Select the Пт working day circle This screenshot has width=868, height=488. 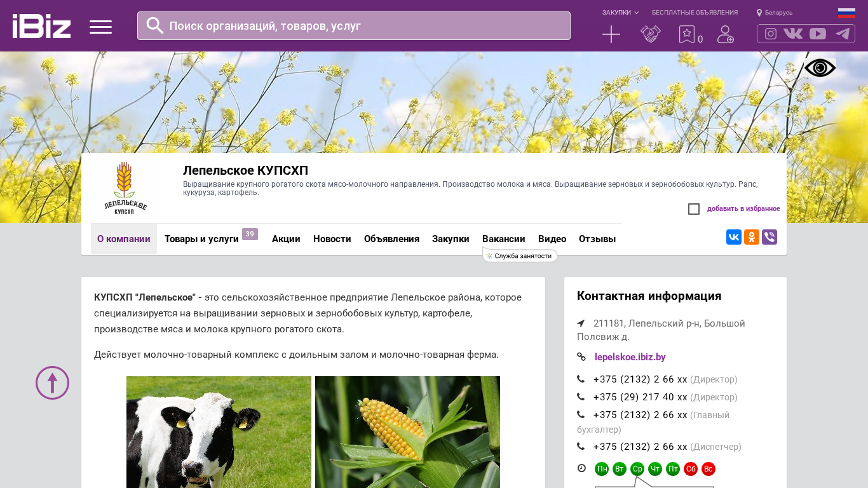673,469
